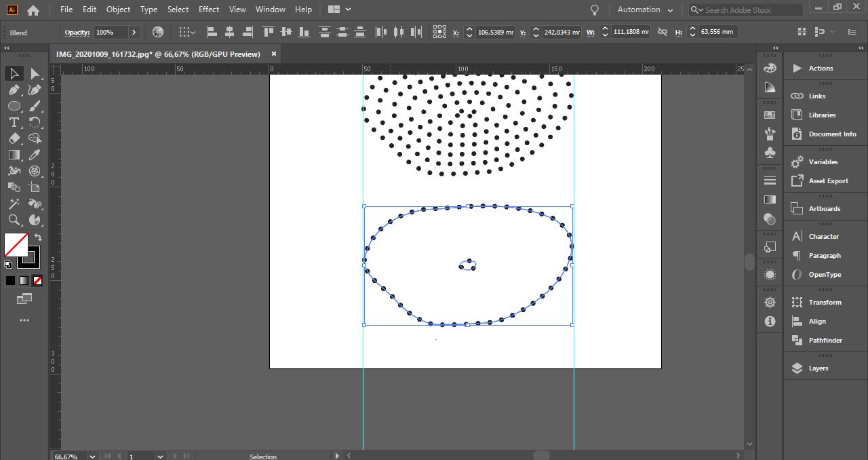This screenshot has height=460, width=868.
Task: Swap fill and stroke colors
Action: coord(38,237)
